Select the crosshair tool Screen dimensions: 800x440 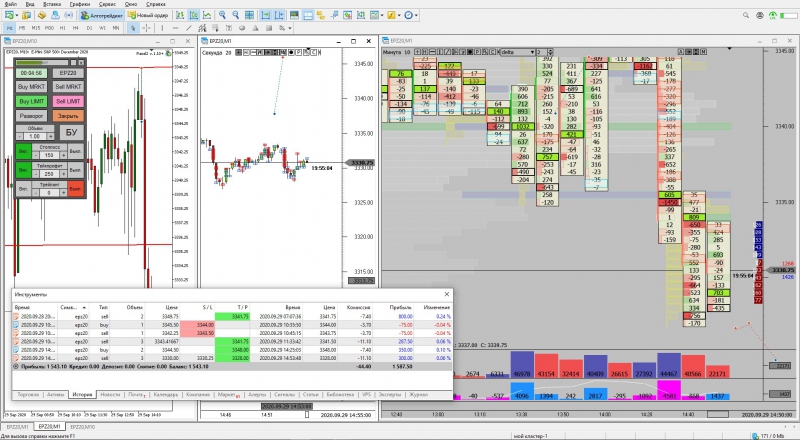tap(146, 28)
